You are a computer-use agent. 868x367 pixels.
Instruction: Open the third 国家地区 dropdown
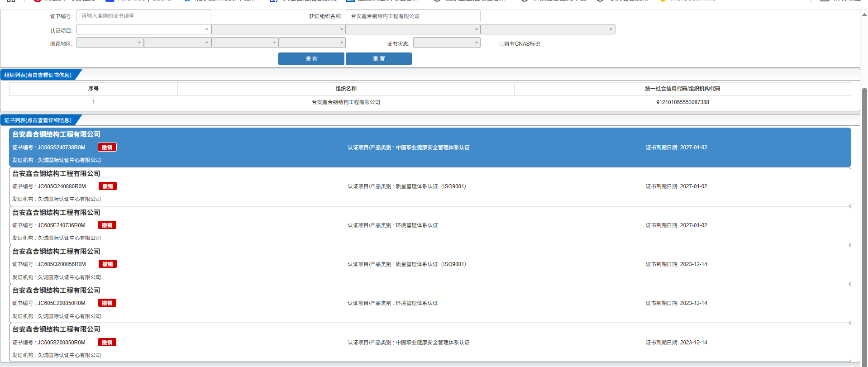pyautogui.click(x=245, y=43)
